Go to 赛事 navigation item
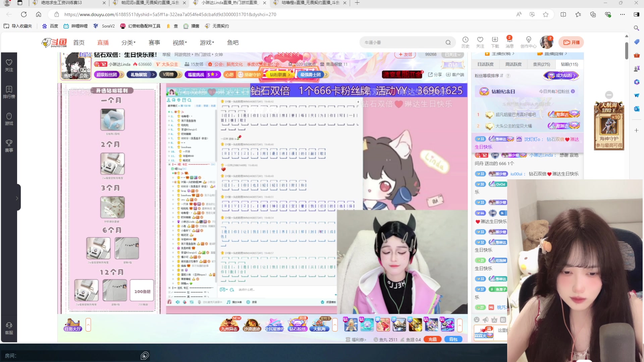 pyautogui.click(x=154, y=43)
